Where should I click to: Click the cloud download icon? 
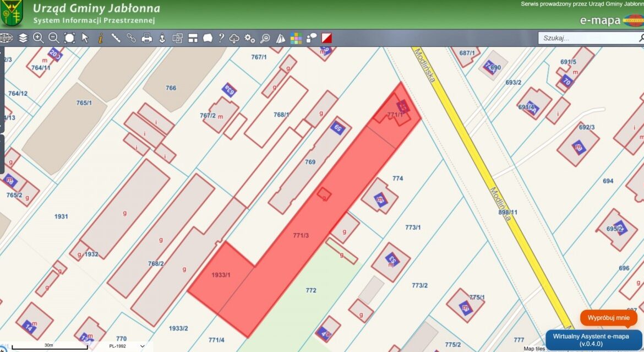tap(234, 39)
